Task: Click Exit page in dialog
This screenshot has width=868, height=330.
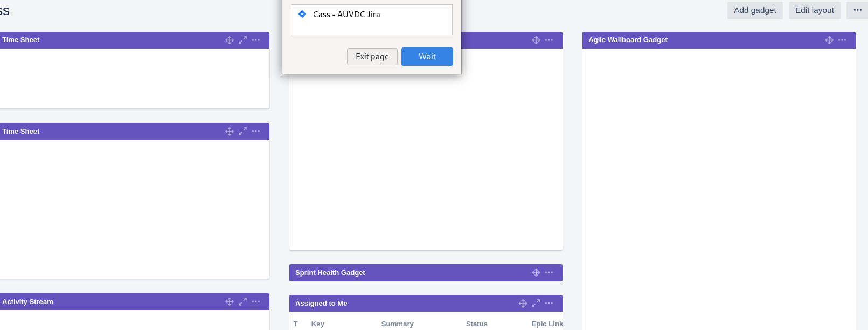Action: (x=372, y=57)
